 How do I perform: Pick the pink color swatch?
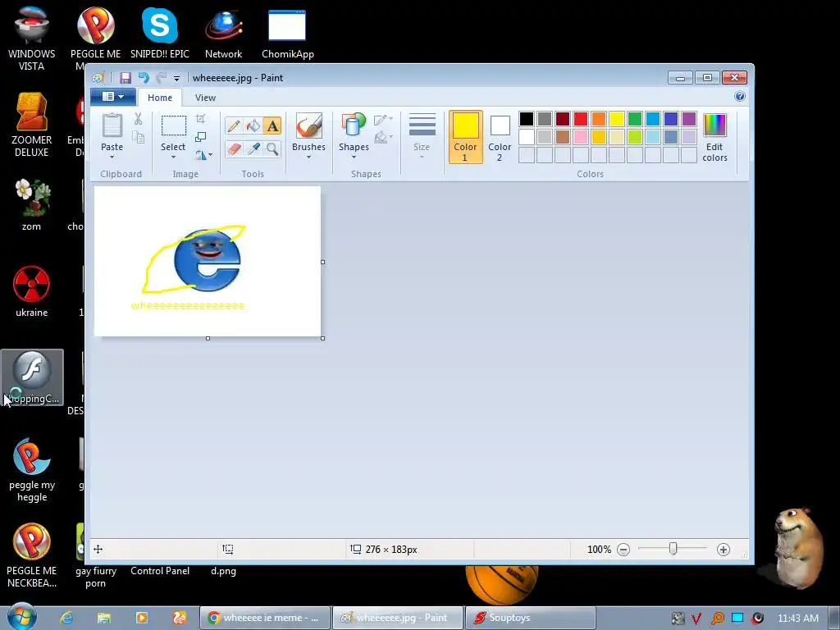pyautogui.click(x=581, y=137)
